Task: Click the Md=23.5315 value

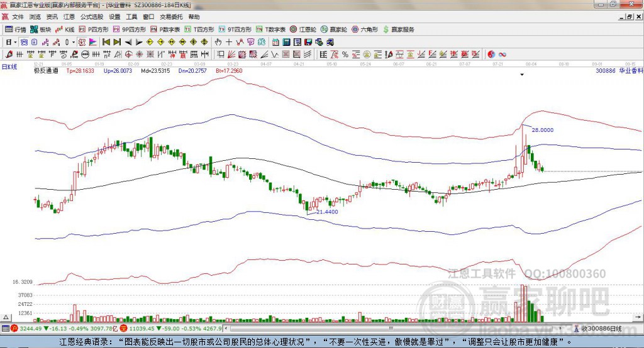Action: tap(155, 70)
